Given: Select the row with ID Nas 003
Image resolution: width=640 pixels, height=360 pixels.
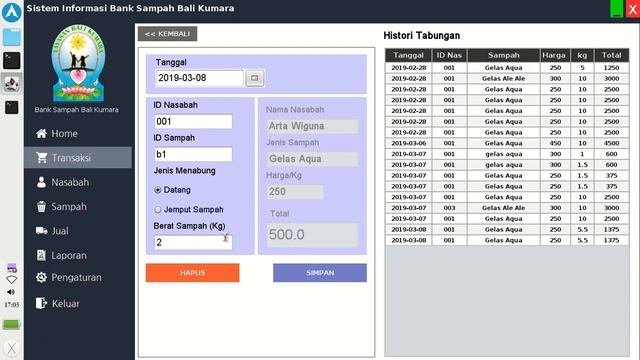Looking at the screenshot, I should click(x=507, y=208).
